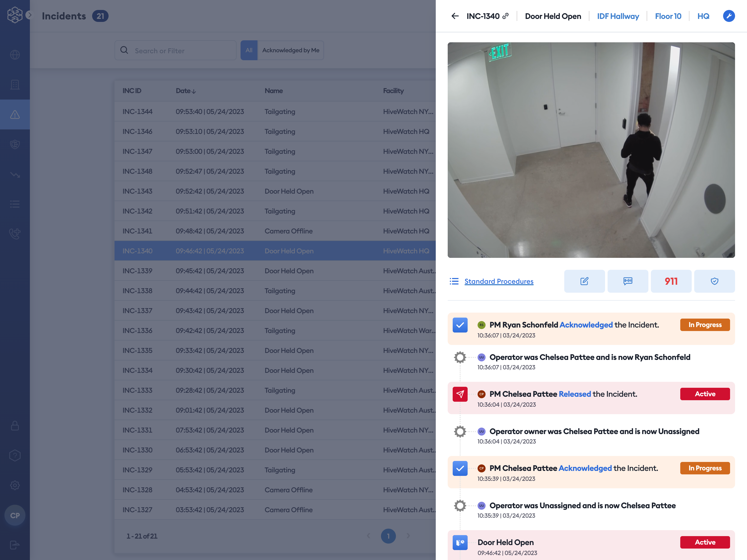
Task: Switch to Acknowledged by Me tab
Action: (x=290, y=50)
